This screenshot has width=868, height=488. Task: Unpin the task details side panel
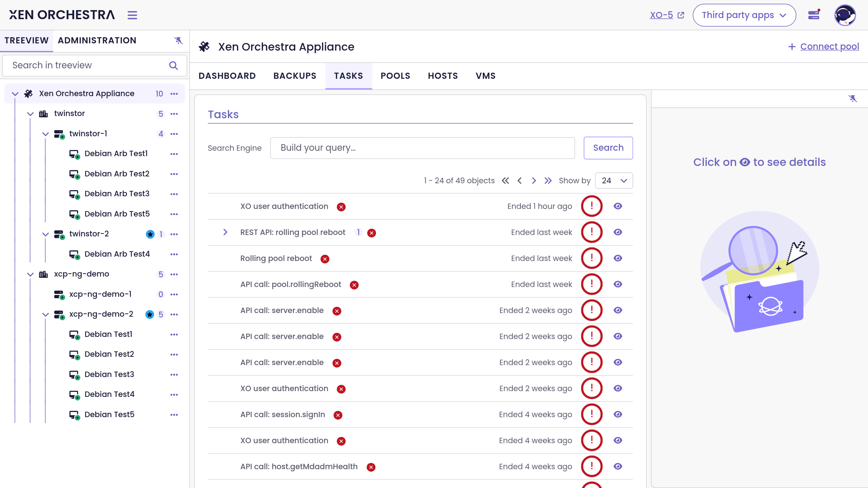(853, 99)
